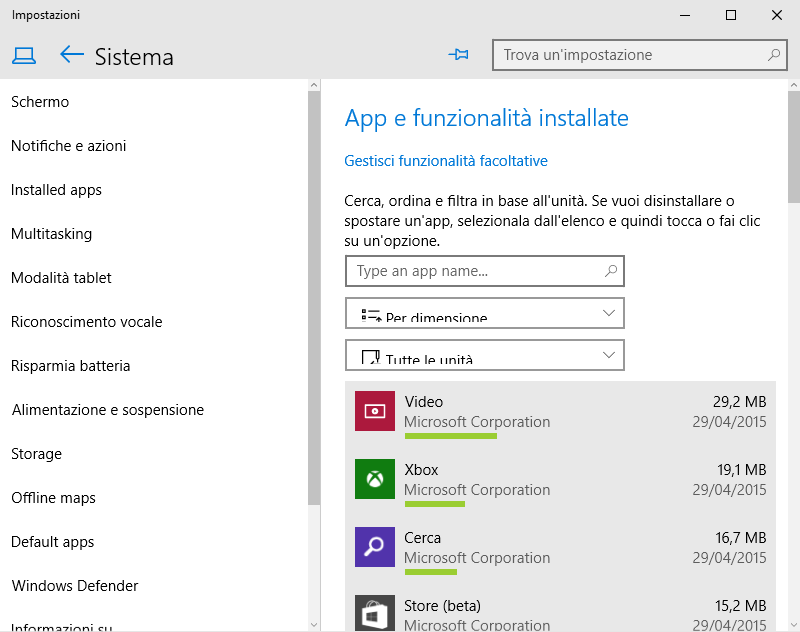This screenshot has height=632, width=800.
Task: Open Storage settings section
Action: pyautogui.click(x=36, y=454)
